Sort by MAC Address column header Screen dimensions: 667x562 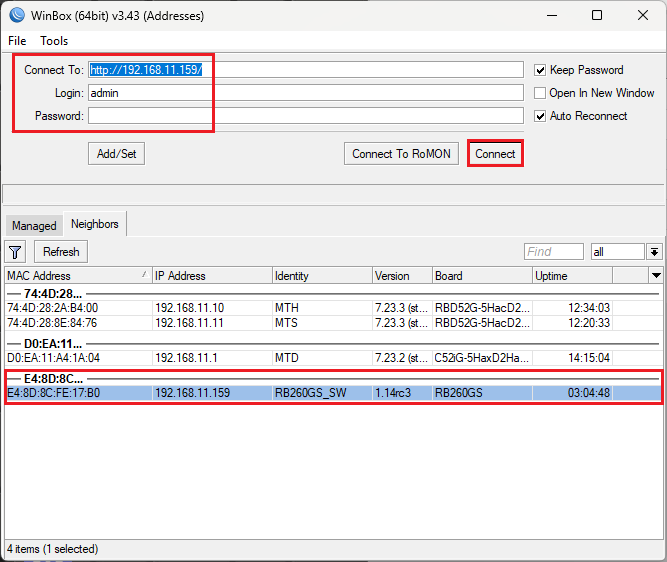[x=79, y=276]
